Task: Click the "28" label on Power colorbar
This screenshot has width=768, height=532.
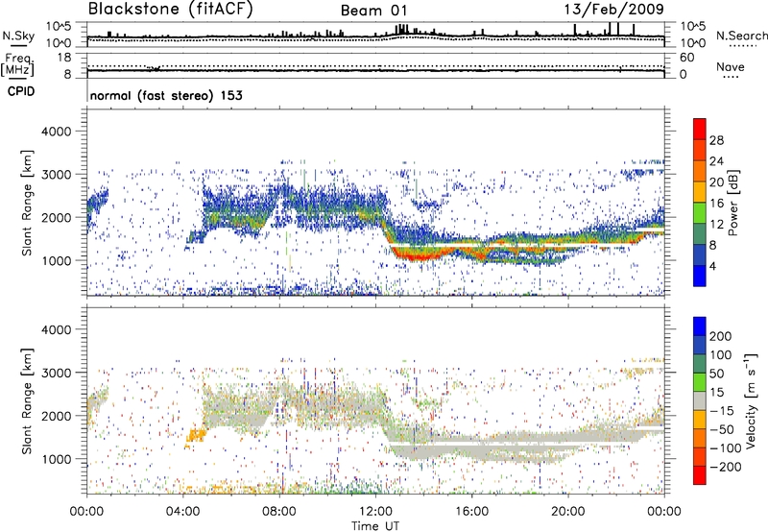Action: click(716, 140)
